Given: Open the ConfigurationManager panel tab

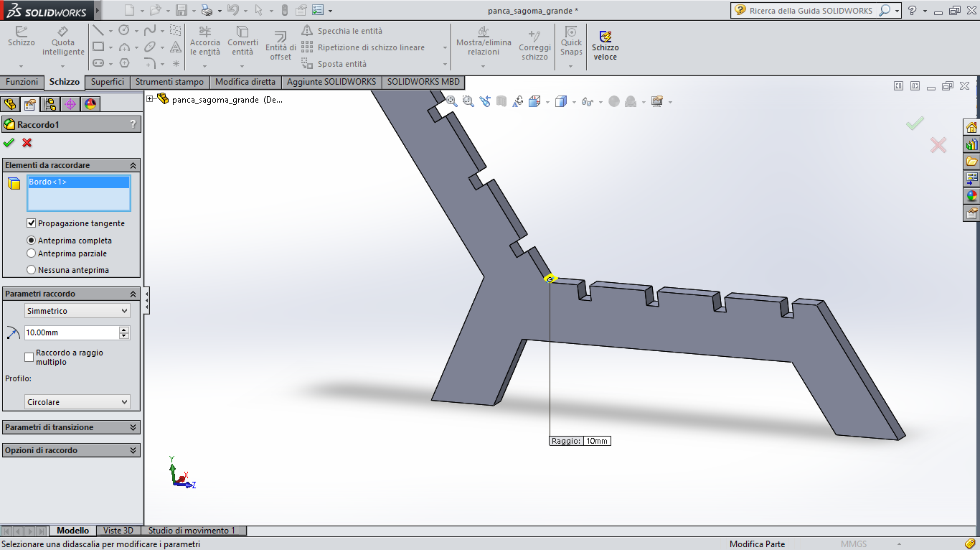Looking at the screenshot, I should point(50,104).
